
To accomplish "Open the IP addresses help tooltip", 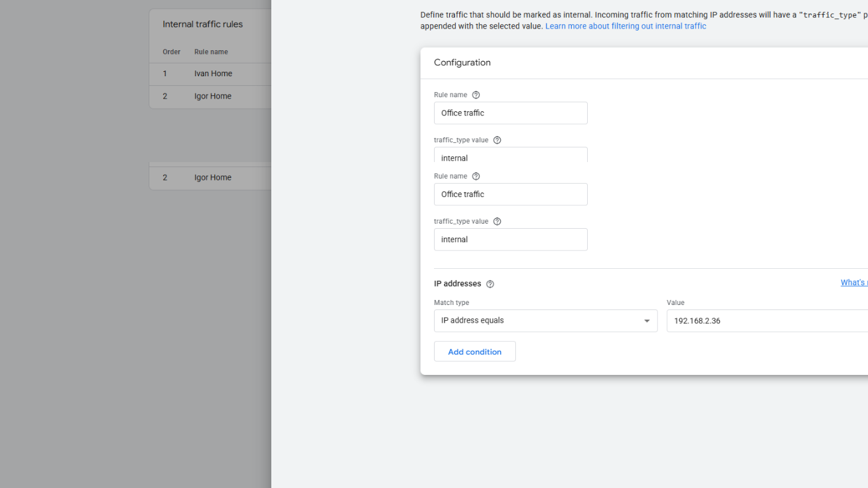I will (x=489, y=284).
